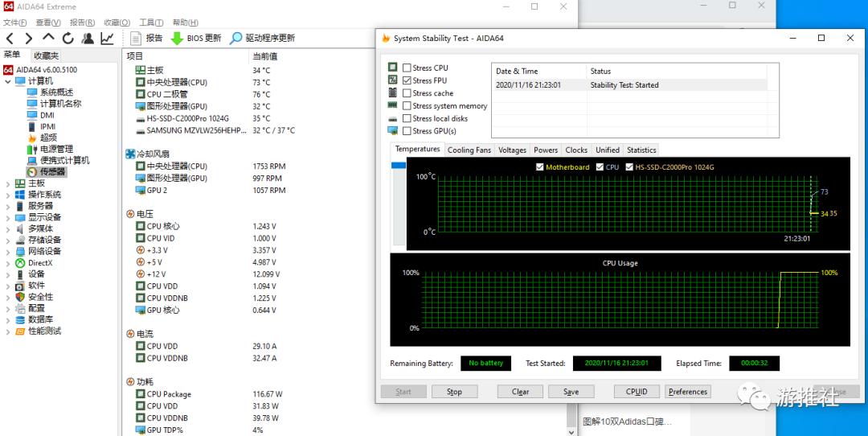Click the 报告 report toolbar icon
This screenshot has height=436, width=868.
pos(136,39)
